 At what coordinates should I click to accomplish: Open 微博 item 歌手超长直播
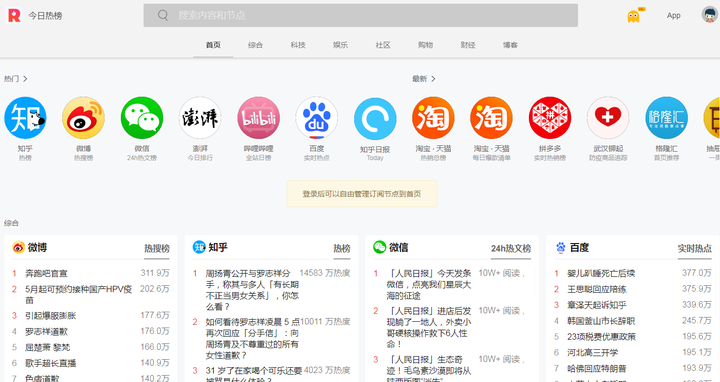(x=51, y=363)
